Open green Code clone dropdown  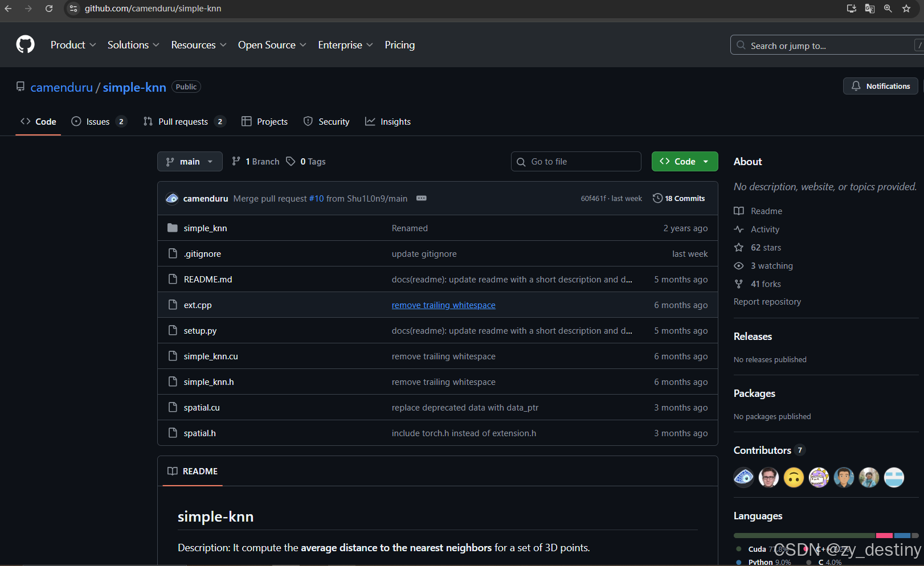coord(685,162)
